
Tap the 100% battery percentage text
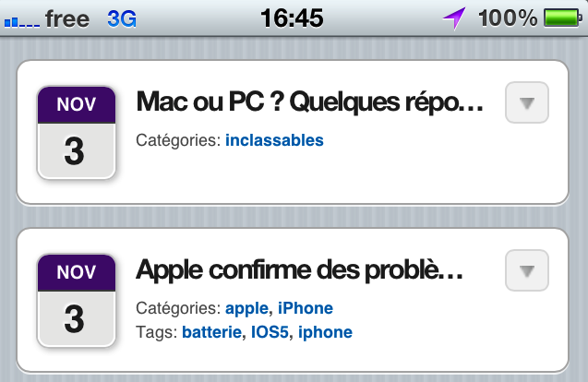(508, 18)
